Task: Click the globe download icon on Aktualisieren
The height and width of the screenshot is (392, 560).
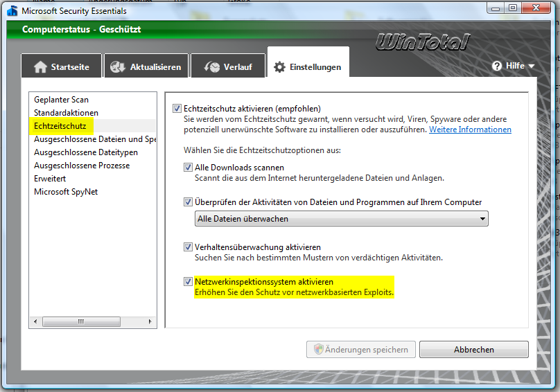Action: pos(118,66)
